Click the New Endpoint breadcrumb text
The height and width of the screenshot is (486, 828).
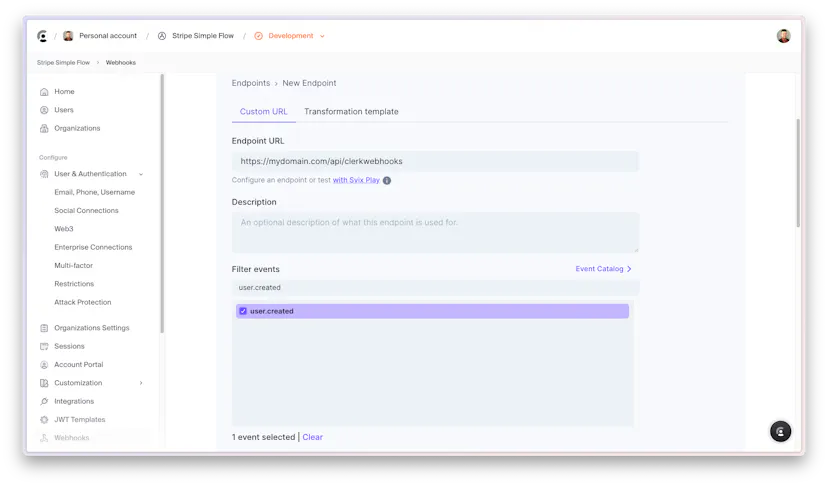(x=309, y=83)
